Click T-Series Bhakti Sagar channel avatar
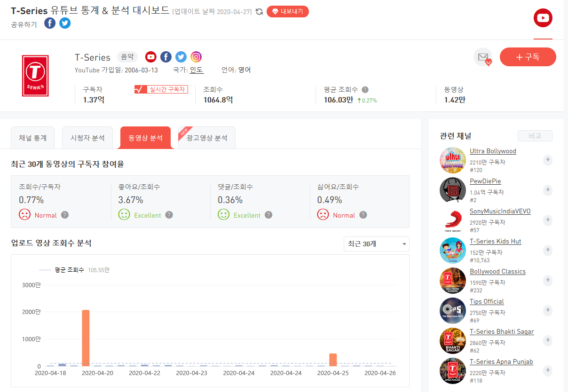568x392 pixels. (x=453, y=341)
